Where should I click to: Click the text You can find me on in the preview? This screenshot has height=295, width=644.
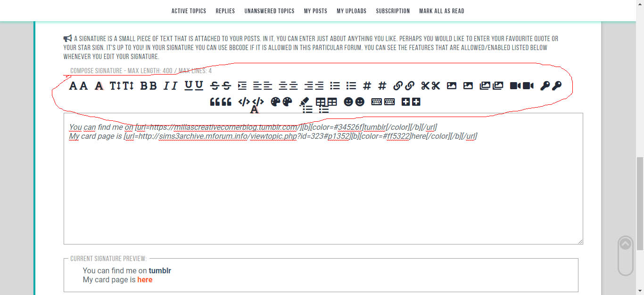point(115,271)
